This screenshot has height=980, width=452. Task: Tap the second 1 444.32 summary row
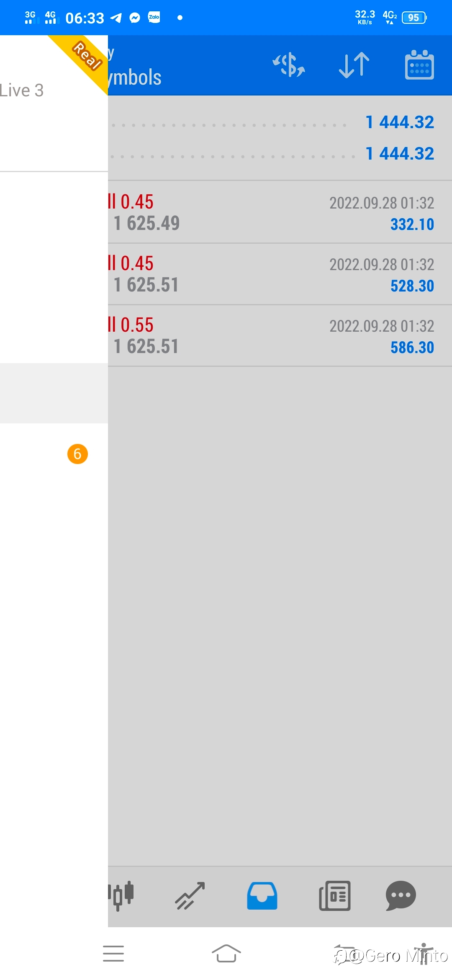(280, 154)
